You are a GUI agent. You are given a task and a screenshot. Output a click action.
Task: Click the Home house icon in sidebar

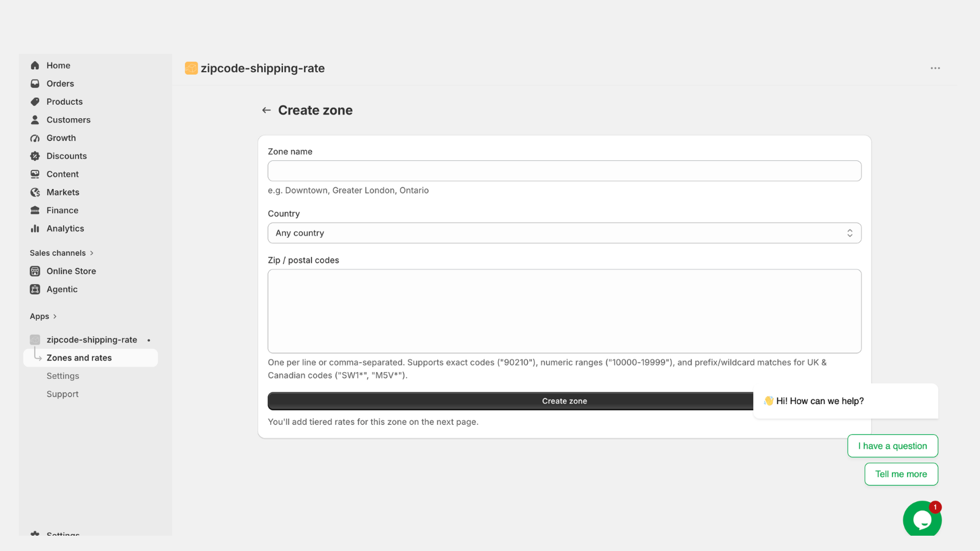35,66
